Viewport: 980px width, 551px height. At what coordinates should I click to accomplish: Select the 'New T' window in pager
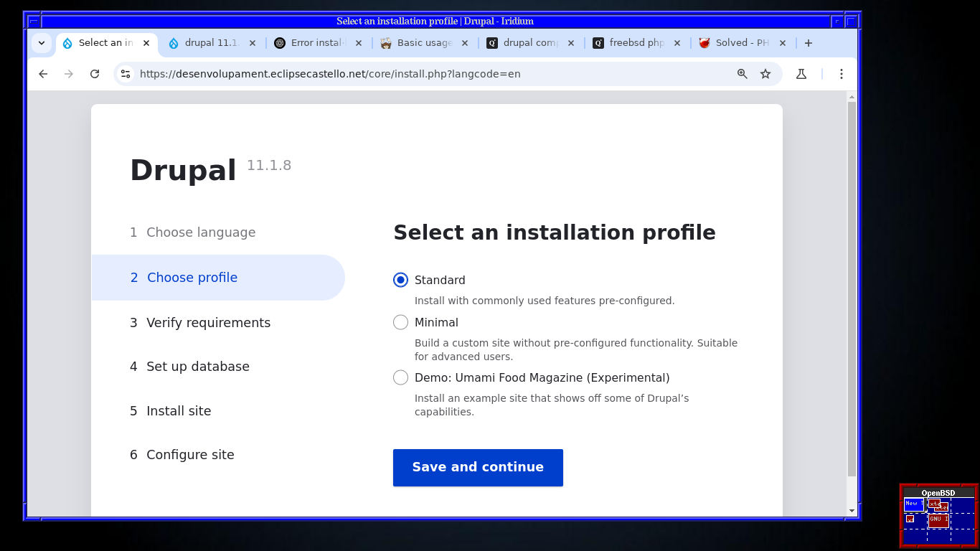tap(914, 504)
